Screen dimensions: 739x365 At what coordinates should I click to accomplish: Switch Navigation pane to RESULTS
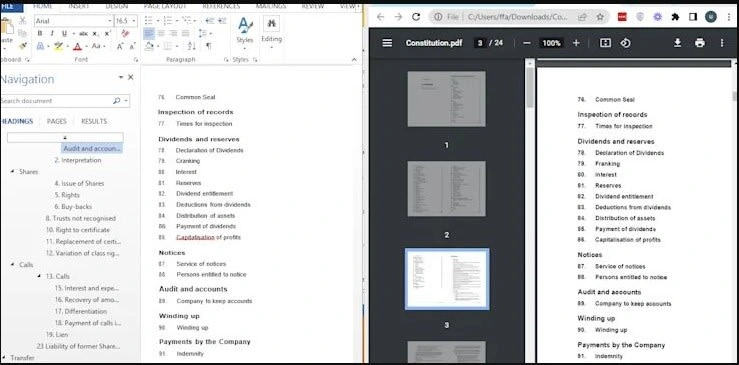[94, 121]
